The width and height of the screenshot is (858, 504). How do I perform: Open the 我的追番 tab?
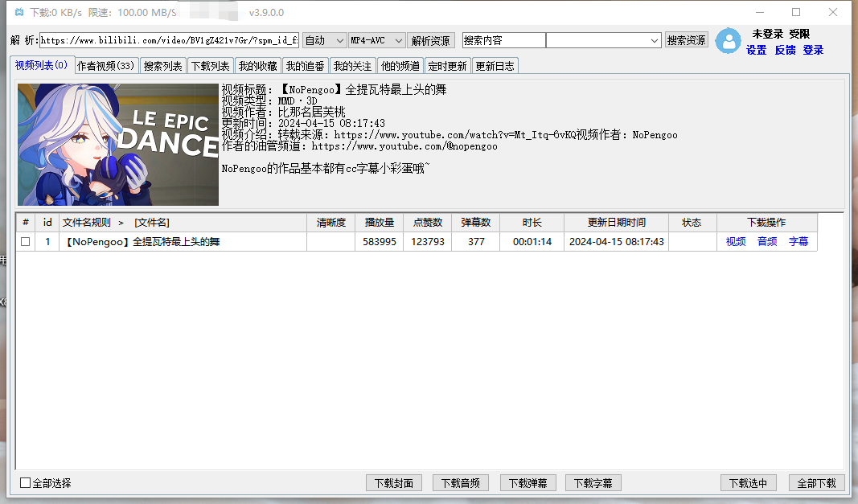point(306,66)
